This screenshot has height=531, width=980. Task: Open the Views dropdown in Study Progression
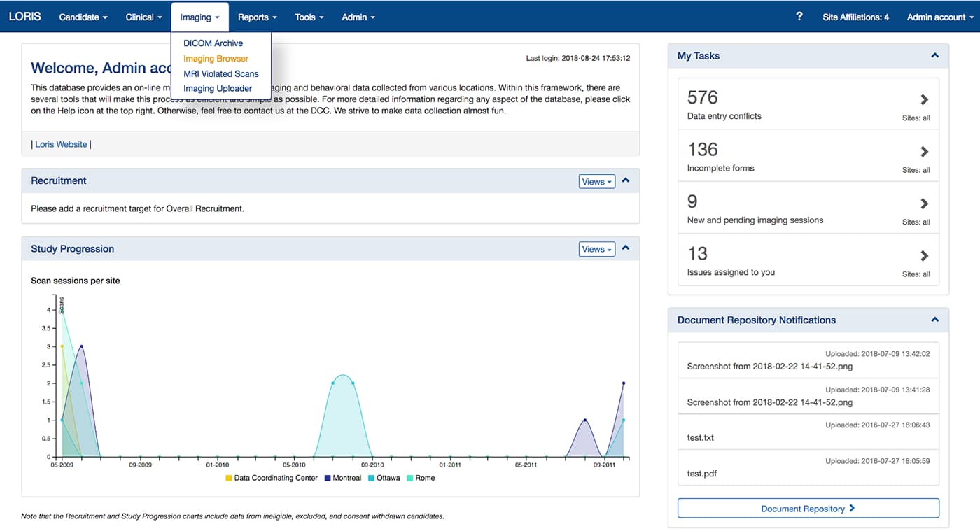[x=596, y=248]
